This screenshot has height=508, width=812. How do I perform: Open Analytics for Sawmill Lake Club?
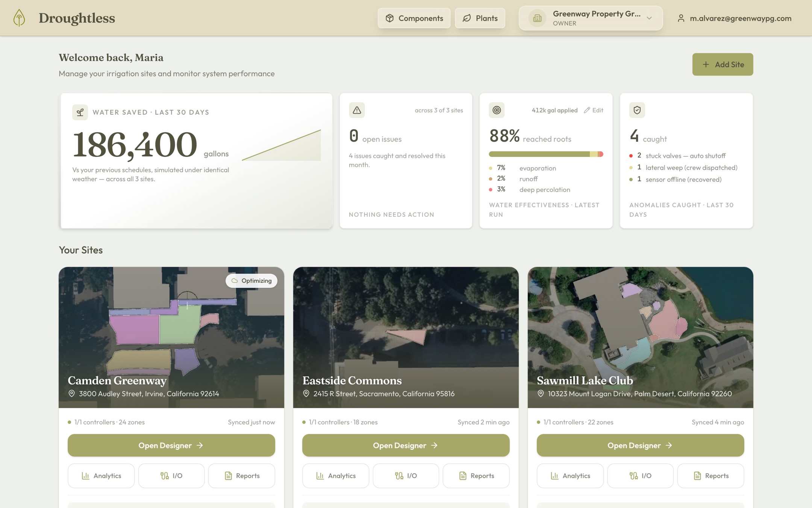pyautogui.click(x=570, y=476)
